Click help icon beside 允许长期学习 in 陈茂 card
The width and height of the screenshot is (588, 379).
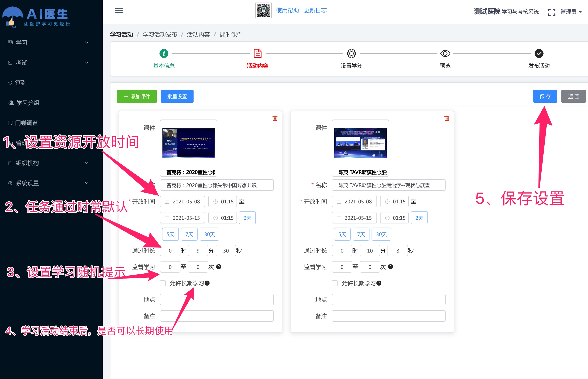point(379,283)
